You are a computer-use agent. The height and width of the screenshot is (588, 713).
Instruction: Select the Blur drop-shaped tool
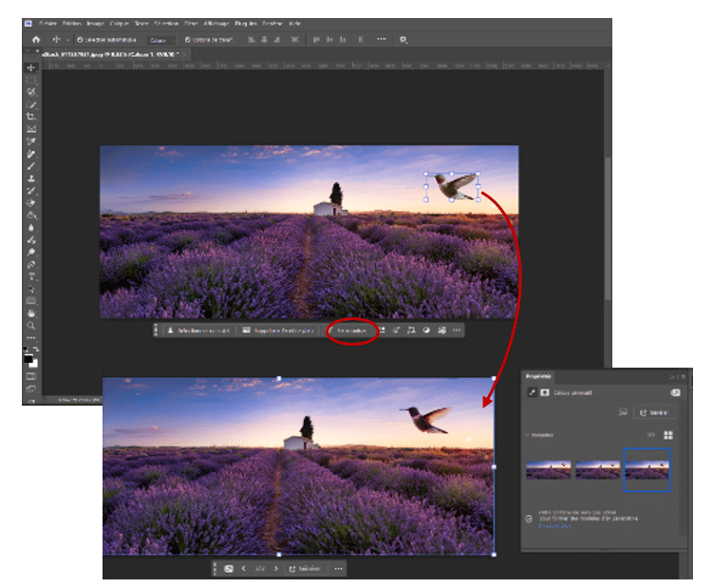(31, 228)
